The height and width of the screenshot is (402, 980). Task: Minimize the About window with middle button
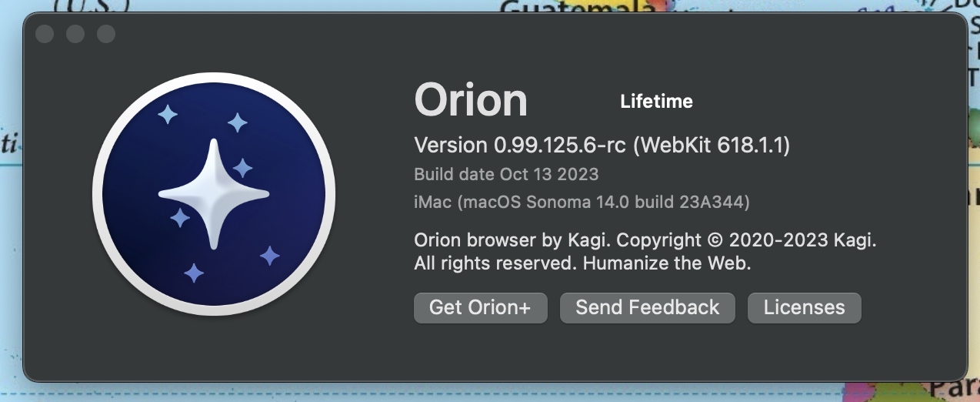[75, 34]
